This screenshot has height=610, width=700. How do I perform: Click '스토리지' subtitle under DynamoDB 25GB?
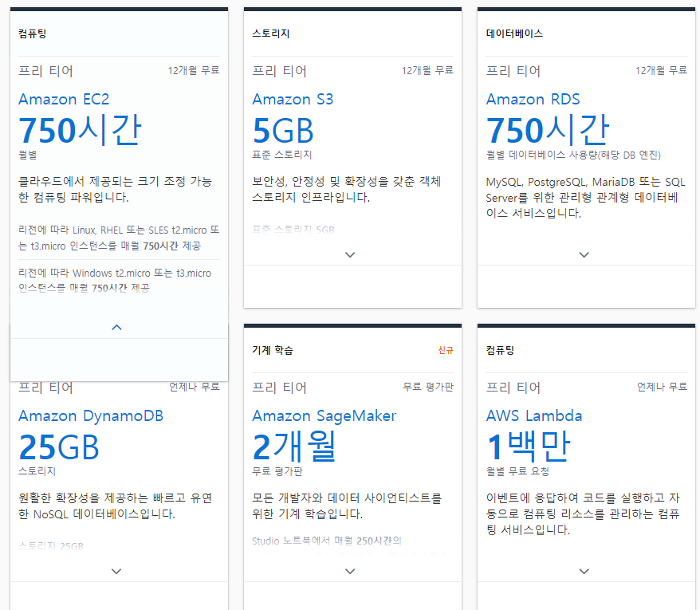(x=37, y=471)
